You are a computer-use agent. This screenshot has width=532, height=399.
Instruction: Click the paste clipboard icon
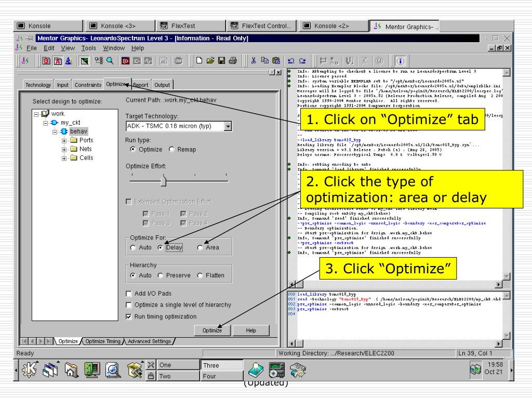tap(276, 61)
